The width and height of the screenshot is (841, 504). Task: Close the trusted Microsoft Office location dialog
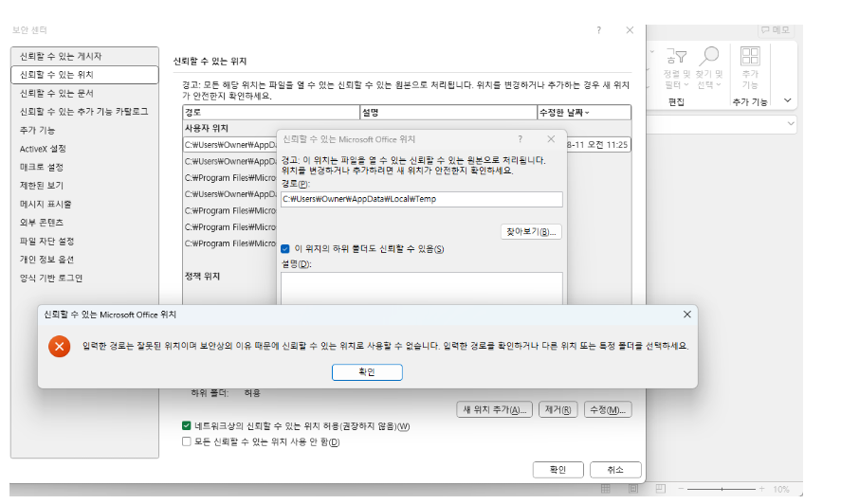[x=551, y=139]
